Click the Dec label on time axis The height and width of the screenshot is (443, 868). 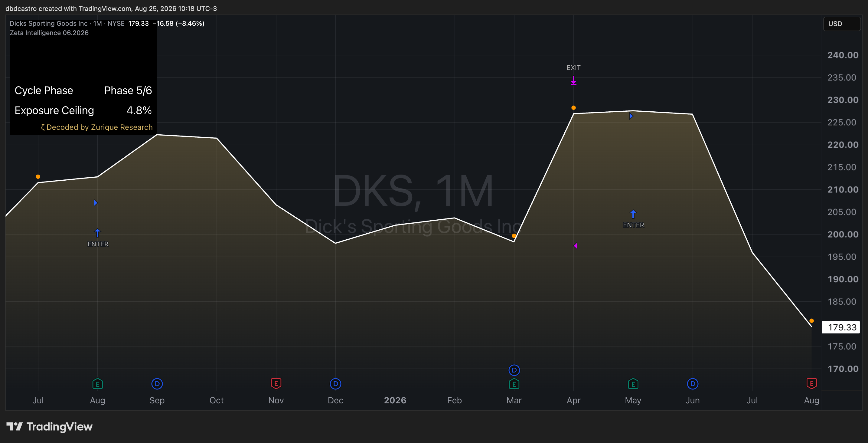coord(335,400)
